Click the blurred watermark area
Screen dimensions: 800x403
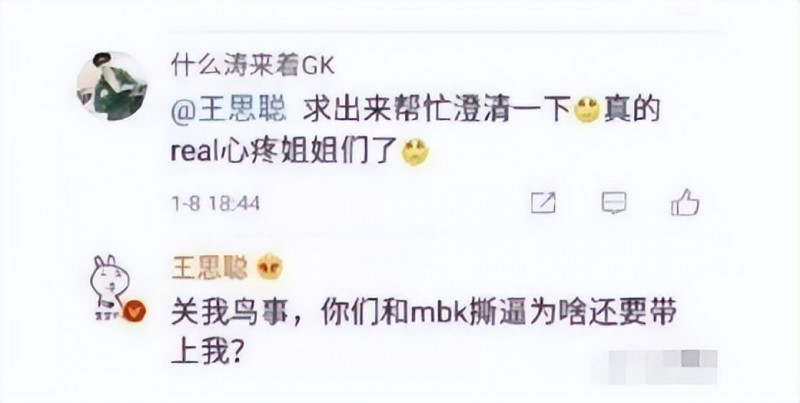click(x=655, y=366)
